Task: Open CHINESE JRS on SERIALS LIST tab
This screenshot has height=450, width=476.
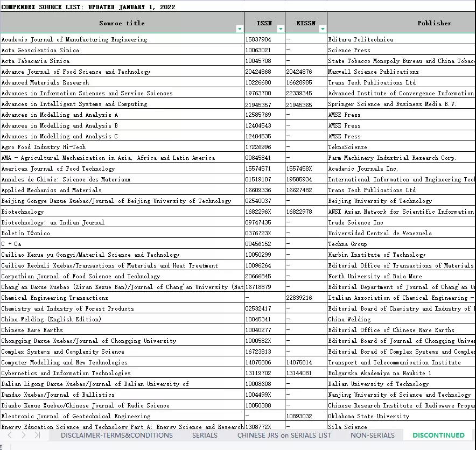Action: pos(284,435)
